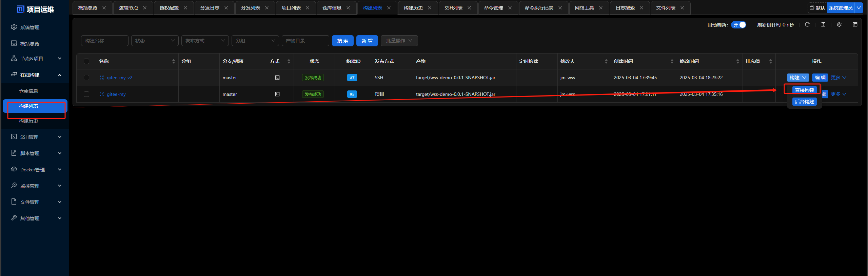This screenshot has height=276, width=868.
Task: Expand the SSH管理 sidebar menu
Action: click(x=36, y=137)
